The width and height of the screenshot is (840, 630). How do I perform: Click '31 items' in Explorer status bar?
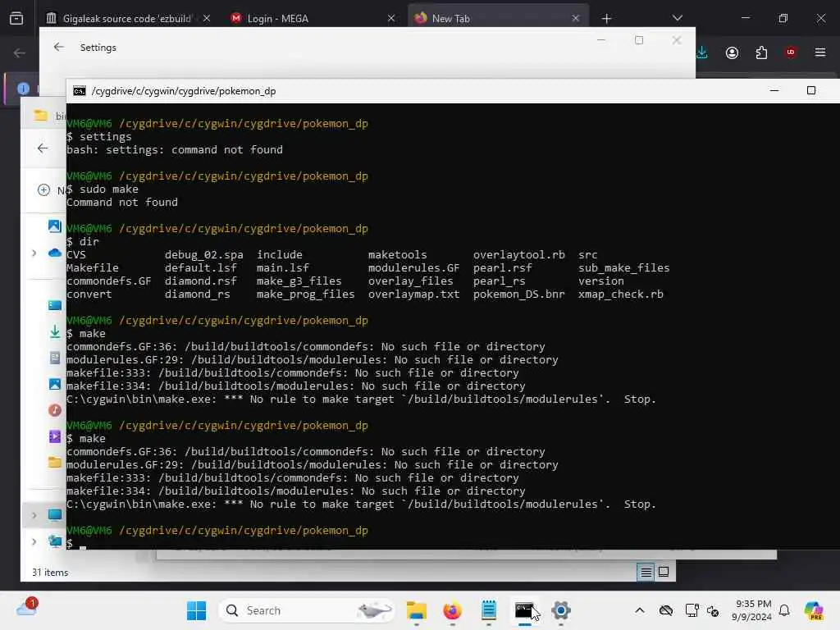(x=50, y=573)
